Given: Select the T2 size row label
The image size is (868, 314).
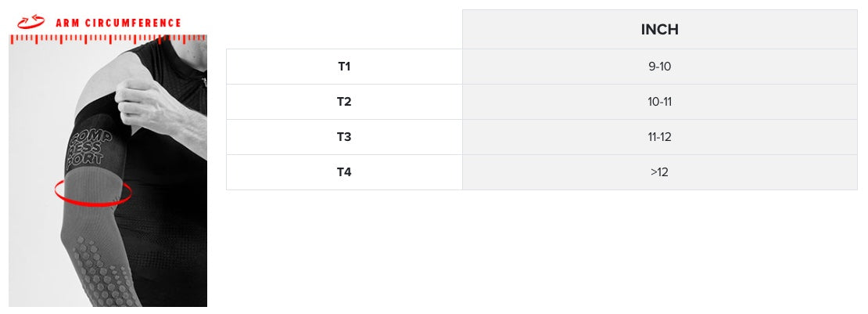Looking at the screenshot, I should tap(344, 102).
